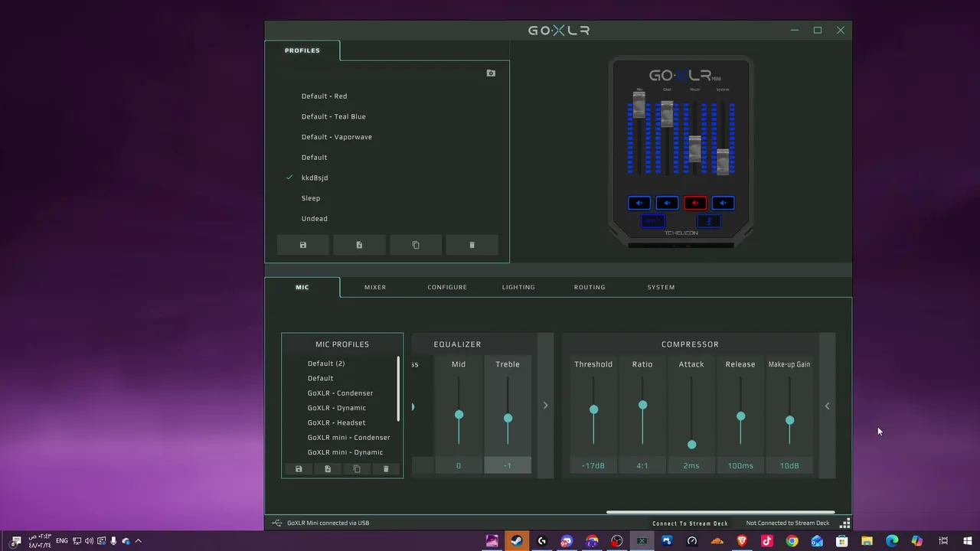Toggle the bleep button on the GoXLR Mini

tap(653, 221)
